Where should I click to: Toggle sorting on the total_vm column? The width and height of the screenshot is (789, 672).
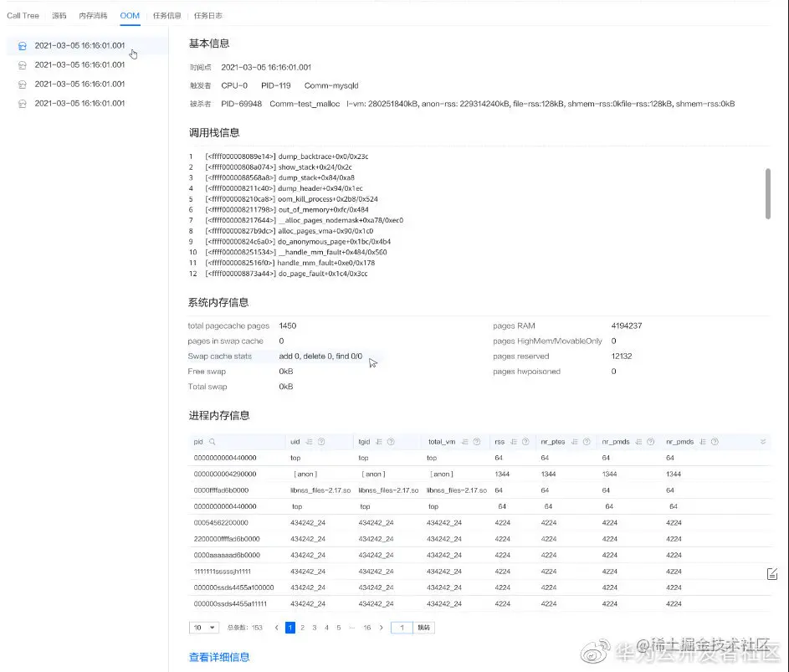click(464, 441)
